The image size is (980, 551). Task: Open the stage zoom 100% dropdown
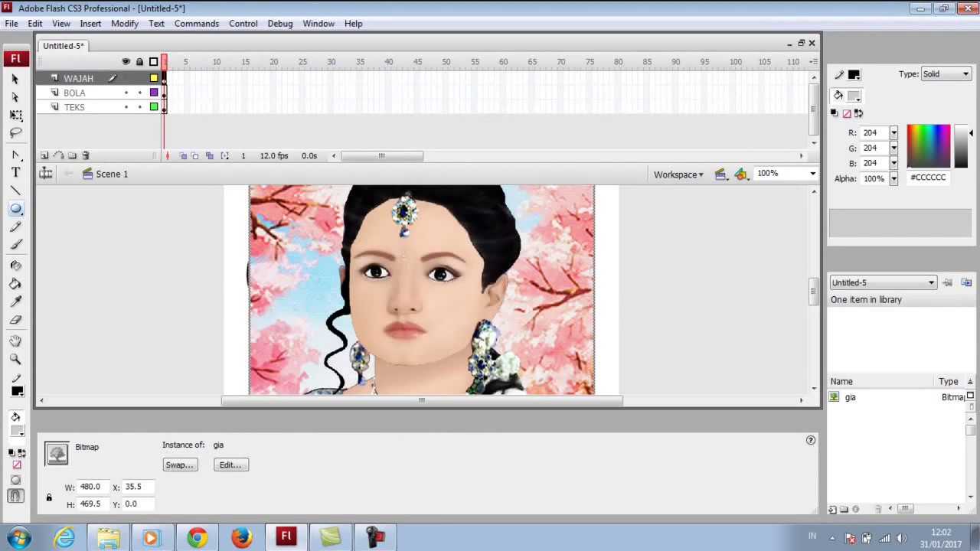click(x=812, y=174)
